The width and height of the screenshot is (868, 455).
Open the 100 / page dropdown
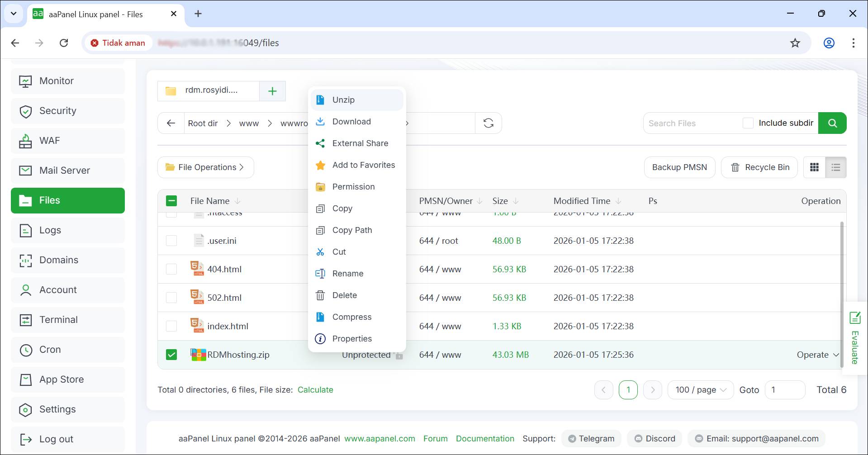pos(700,390)
